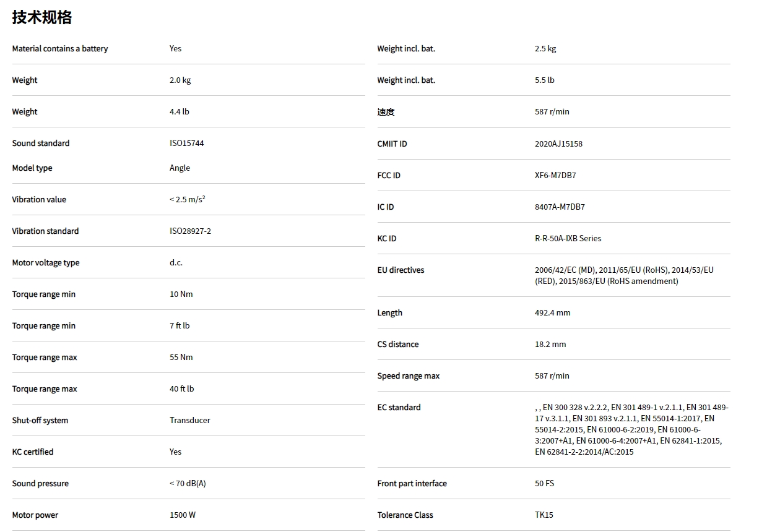Click the Front part interface value 50 FS
The width and height of the screenshot is (780, 532).
pos(544,484)
